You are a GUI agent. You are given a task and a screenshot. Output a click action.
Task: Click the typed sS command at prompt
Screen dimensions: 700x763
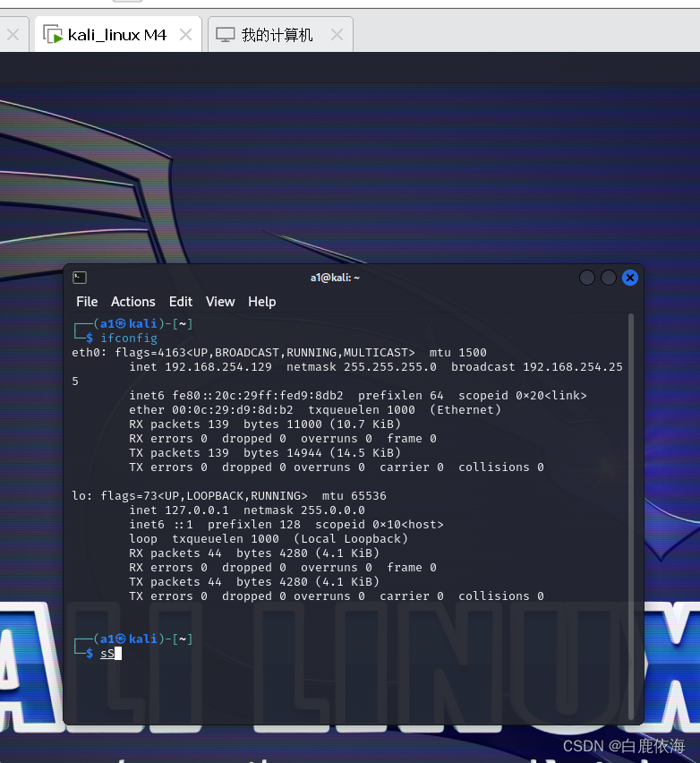point(107,653)
